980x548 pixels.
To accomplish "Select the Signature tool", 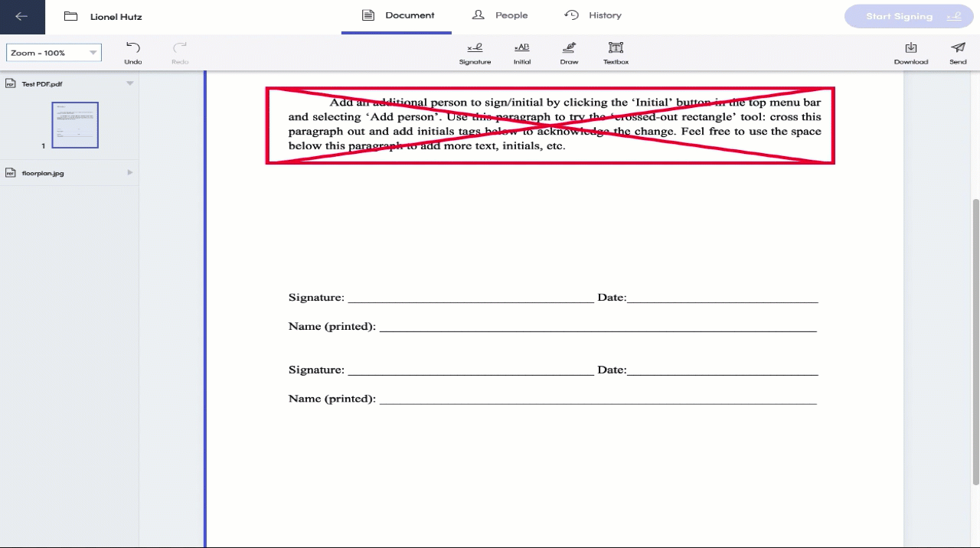I will (475, 52).
